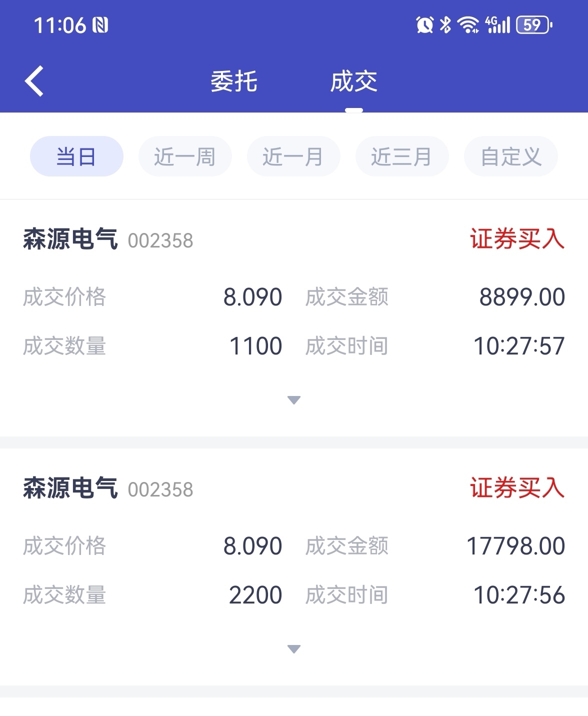Screen dimensions: 588x716
Task: Choose the 近一月 date filter
Action: tap(293, 156)
